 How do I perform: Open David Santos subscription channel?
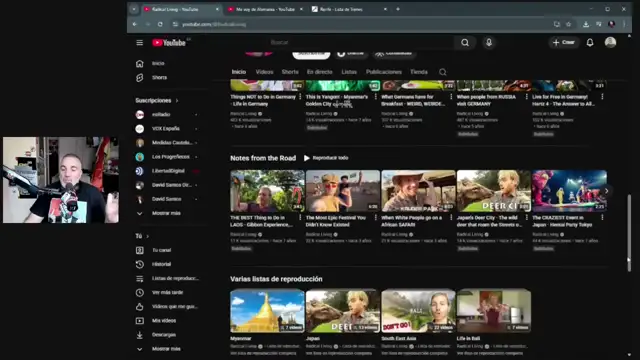[x=167, y=199]
